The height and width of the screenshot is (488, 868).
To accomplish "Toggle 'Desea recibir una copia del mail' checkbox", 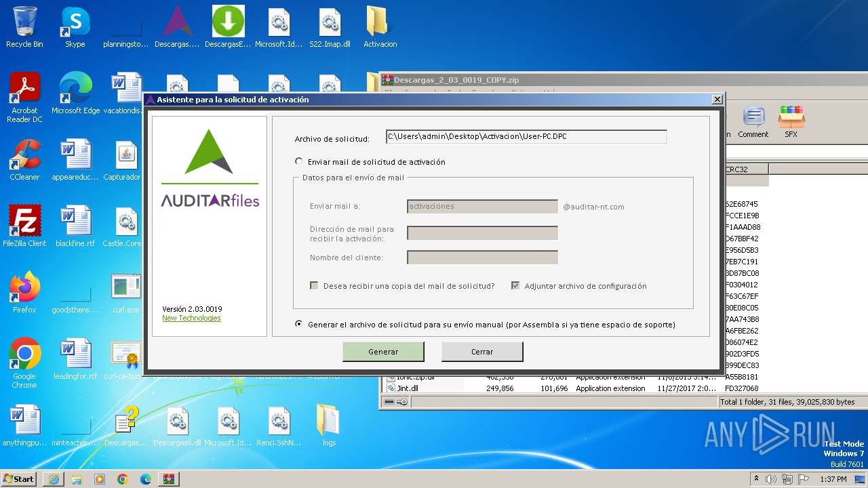I will (314, 286).
